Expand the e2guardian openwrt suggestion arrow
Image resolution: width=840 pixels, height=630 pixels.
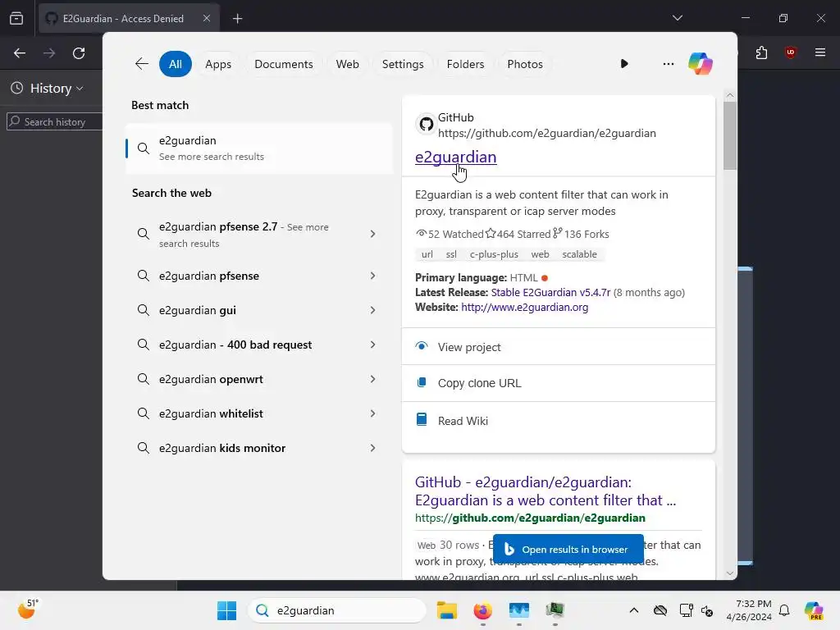click(x=373, y=379)
